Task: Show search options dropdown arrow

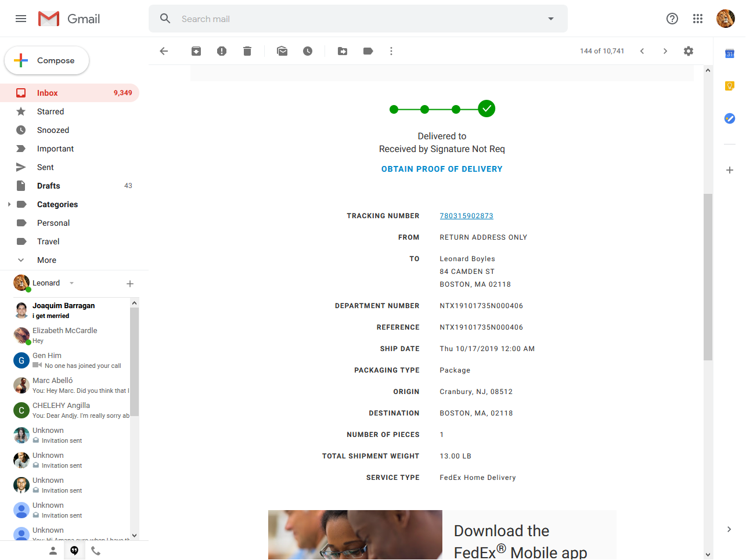Action: coord(551,19)
